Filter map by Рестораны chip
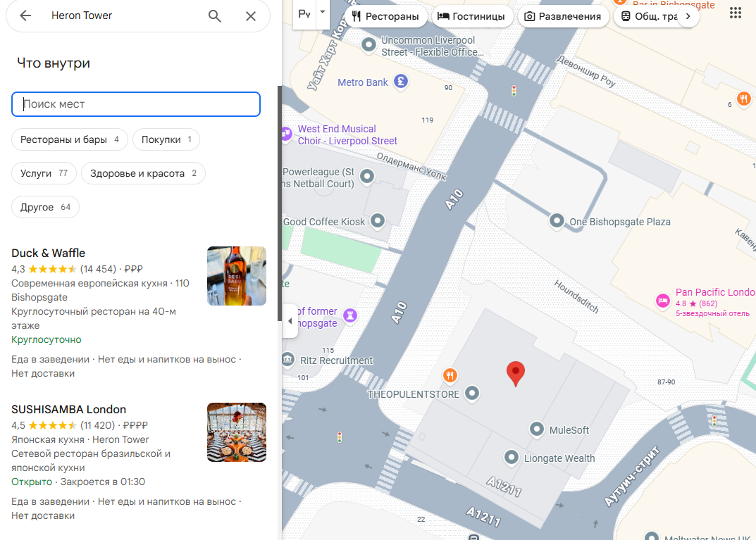The image size is (756, 540). [385, 16]
